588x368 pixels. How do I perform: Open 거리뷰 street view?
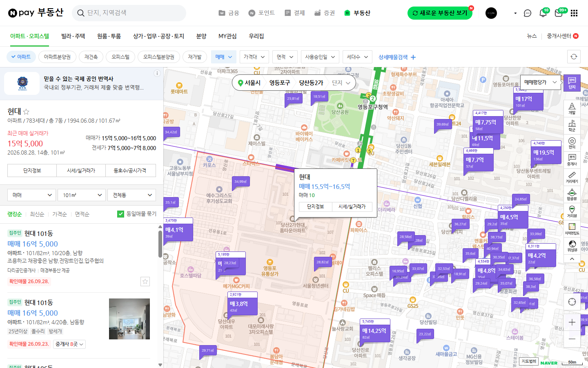(x=572, y=212)
